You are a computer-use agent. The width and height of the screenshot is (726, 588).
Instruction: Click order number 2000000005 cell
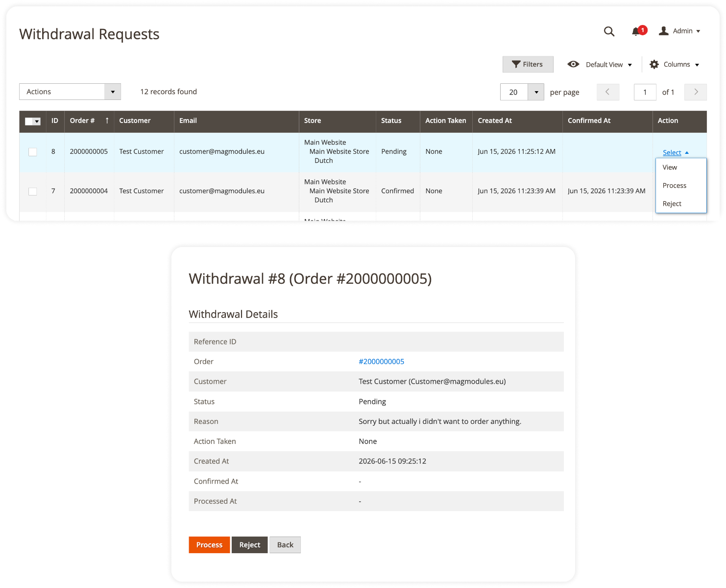89,151
